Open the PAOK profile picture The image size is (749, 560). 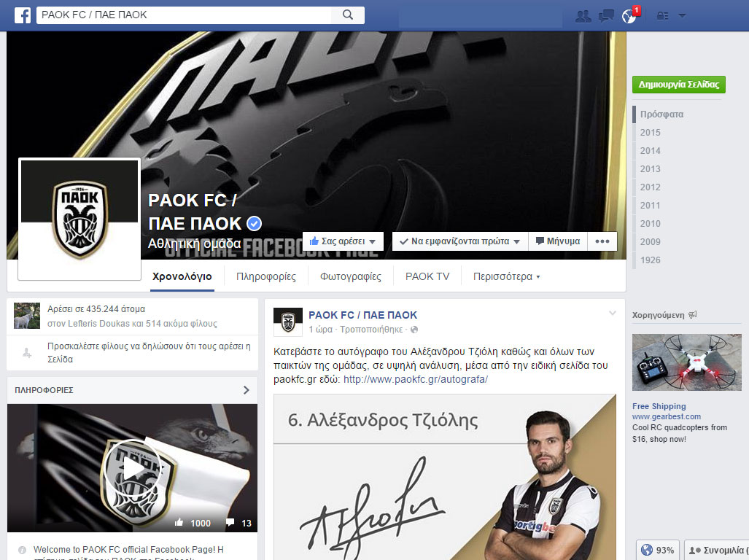pos(79,219)
